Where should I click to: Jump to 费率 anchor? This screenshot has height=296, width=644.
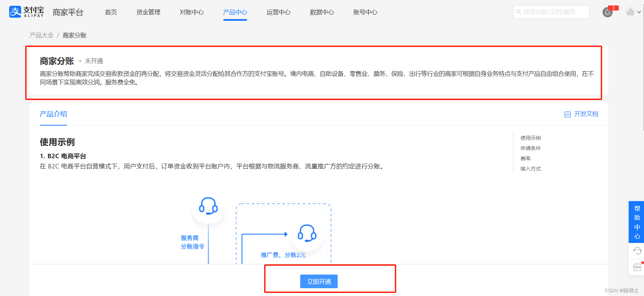(526, 158)
